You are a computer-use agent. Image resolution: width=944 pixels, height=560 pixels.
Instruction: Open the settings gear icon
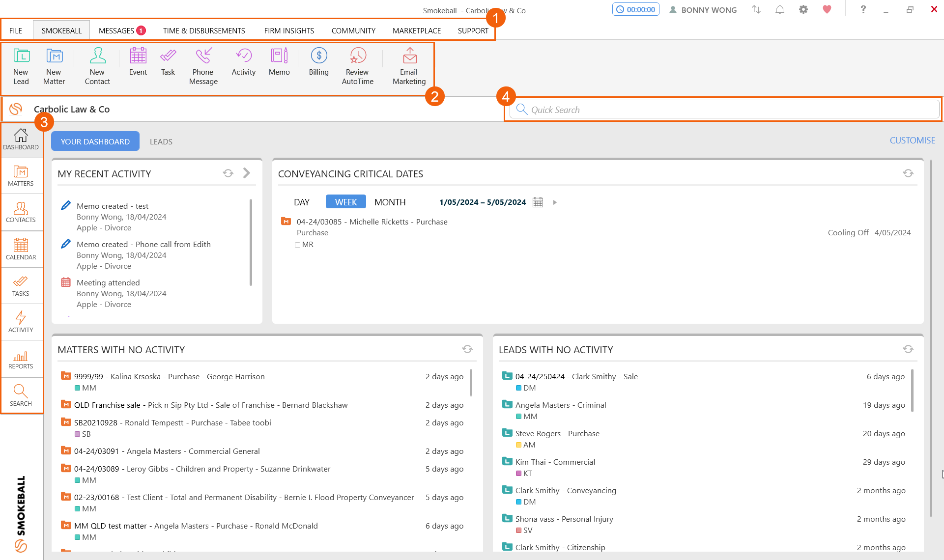(x=803, y=10)
